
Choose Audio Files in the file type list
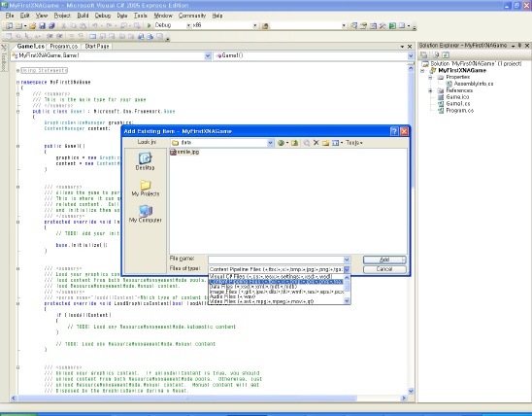point(276,296)
